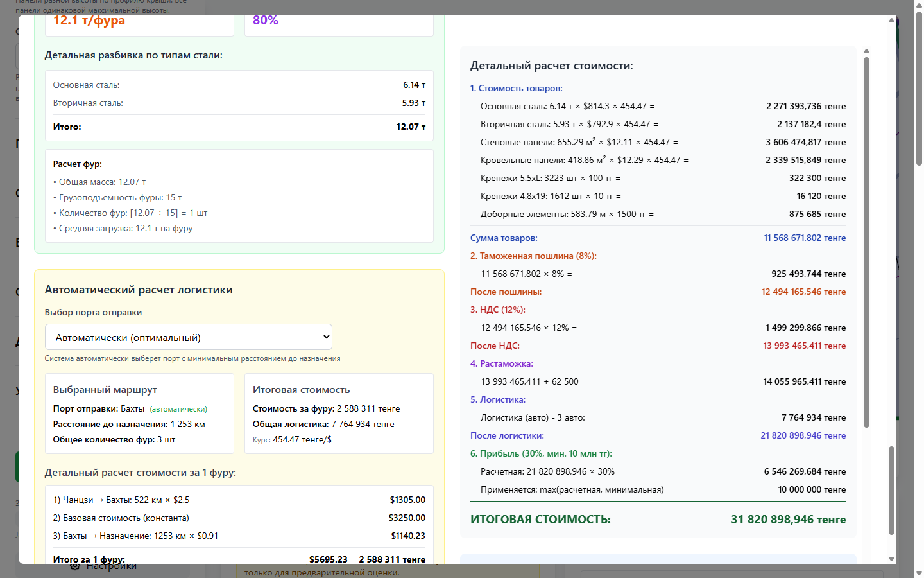Click 'Стоимость за фуру: 2 588 311 тенге'
The width and height of the screenshot is (924, 578).
pyautogui.click(x=327, y=408)
